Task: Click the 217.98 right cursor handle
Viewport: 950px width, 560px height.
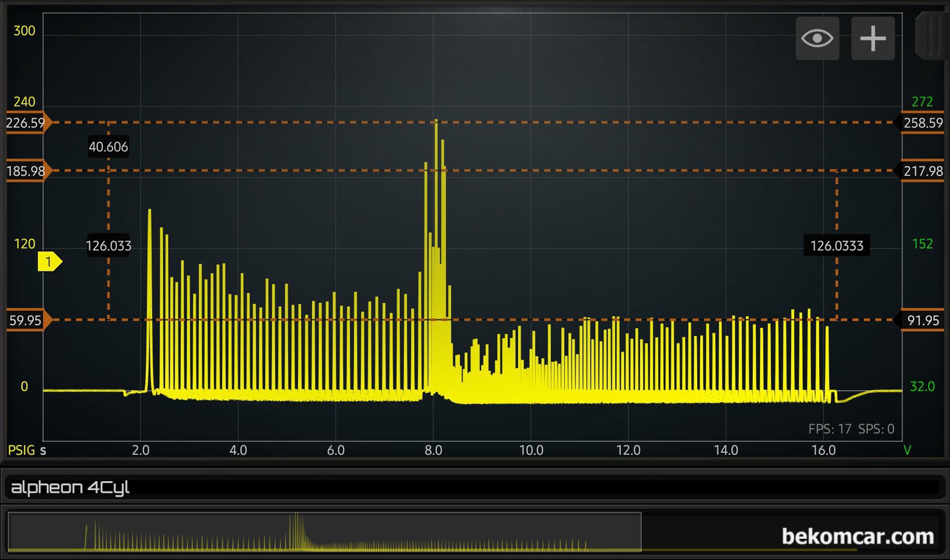Action: [921, 171]
